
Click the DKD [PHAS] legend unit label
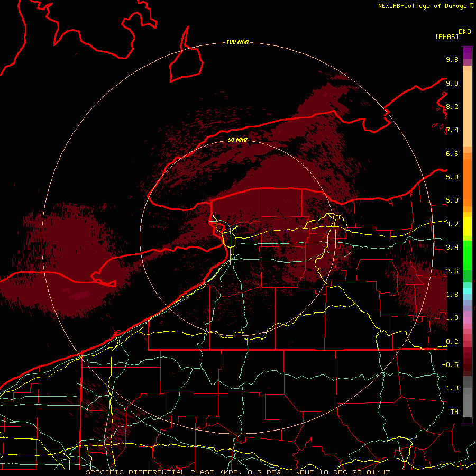click(453, 34)
